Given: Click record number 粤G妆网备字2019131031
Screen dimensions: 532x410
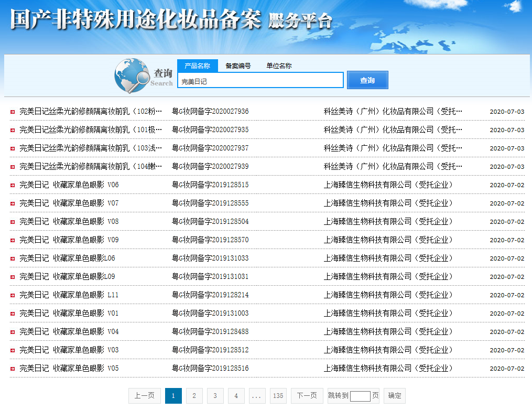Looking at the screenshot, I should [210, 276].
